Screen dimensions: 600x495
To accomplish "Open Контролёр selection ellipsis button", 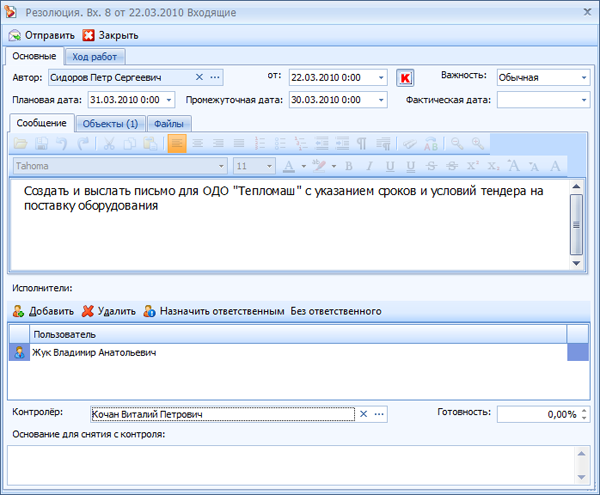I will [379, 414].
